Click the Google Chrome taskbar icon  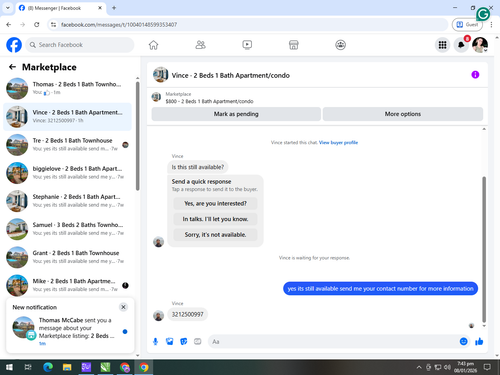(144, 367)
